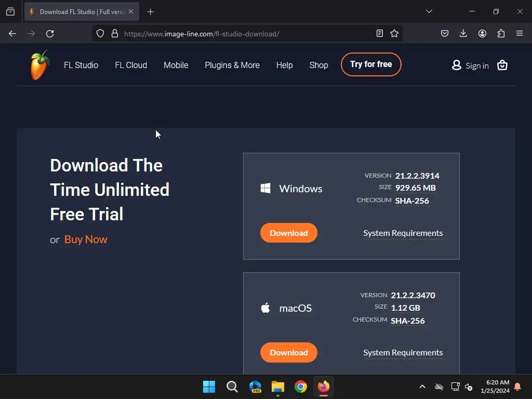Reload the current page

coord(50,34)
